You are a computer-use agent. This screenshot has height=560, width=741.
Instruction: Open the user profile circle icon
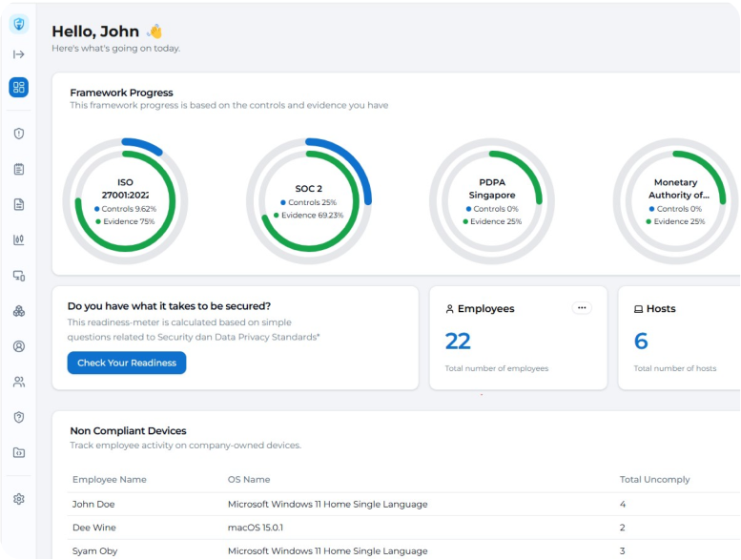(19, 346)
